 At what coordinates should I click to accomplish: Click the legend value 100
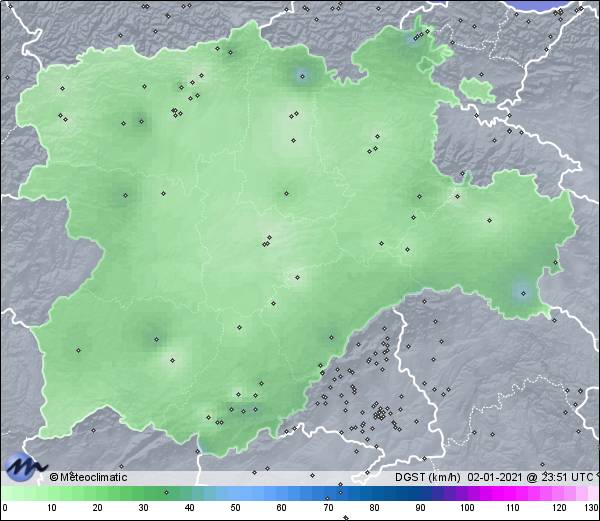click(x=467, y=508)
